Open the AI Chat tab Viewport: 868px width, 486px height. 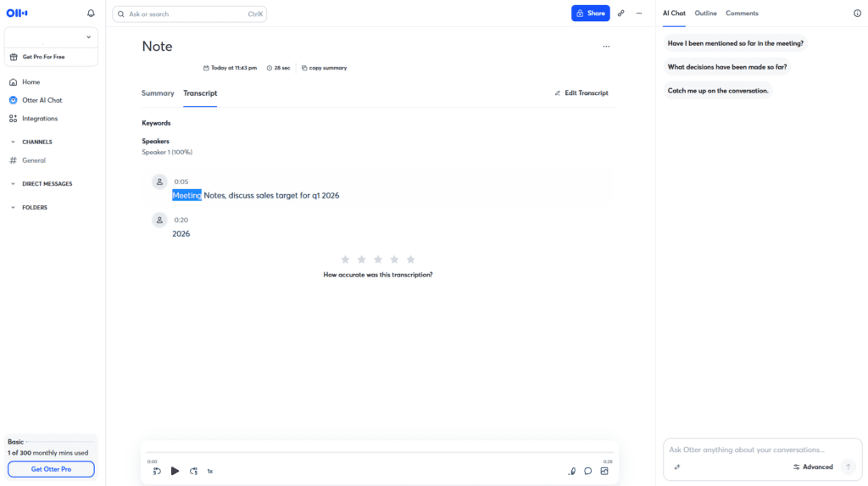[674, 14]
